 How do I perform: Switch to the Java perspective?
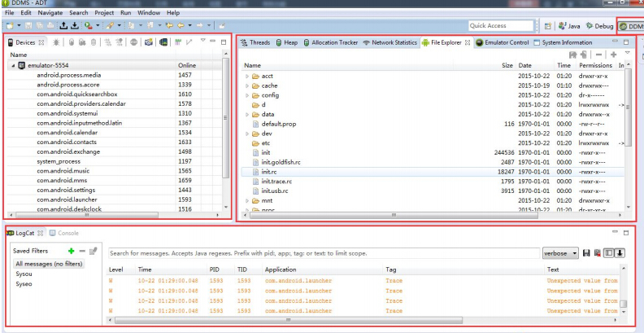point(568,26)
